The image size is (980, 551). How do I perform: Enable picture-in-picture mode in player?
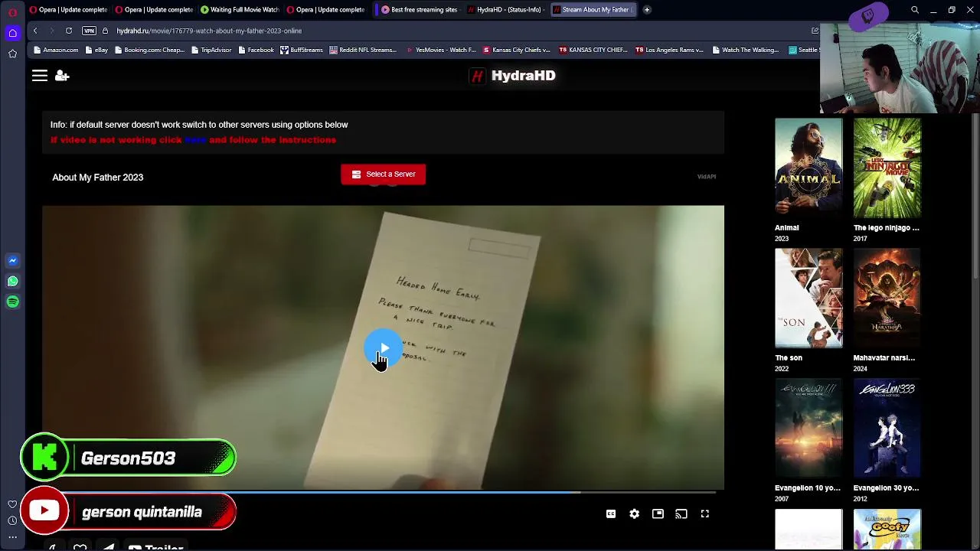[x=658, y=514]
